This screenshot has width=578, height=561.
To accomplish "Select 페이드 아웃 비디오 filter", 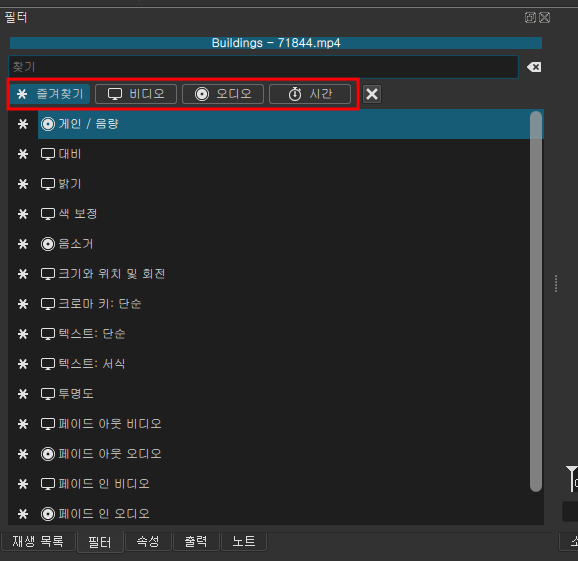I will point(290,424).
